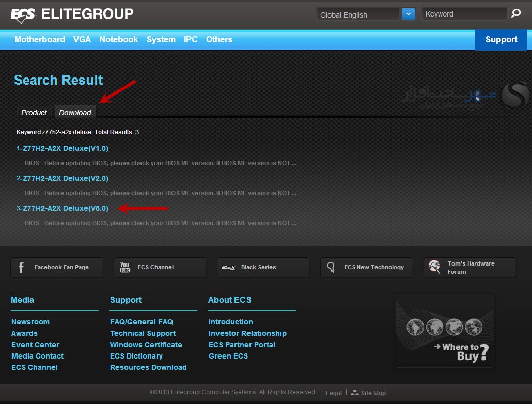
Task: Focus the Keyword search field
Action: click(464, 14)
